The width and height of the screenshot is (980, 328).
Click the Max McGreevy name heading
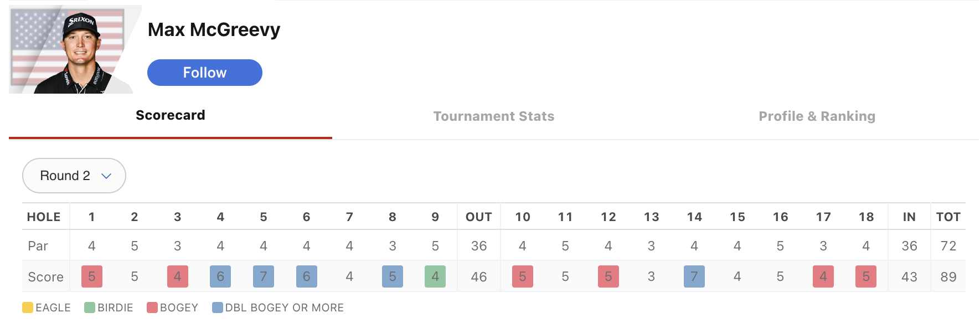[x=214, y=30]
